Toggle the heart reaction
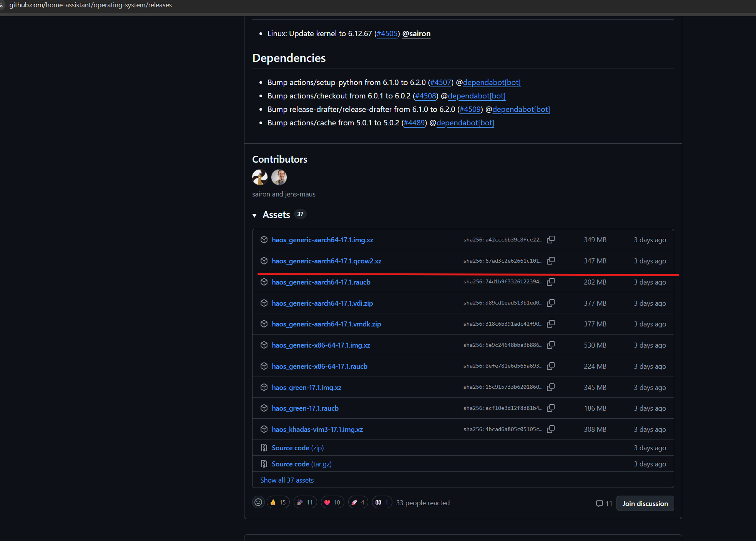The image size is (756, 541). (332, 503)
